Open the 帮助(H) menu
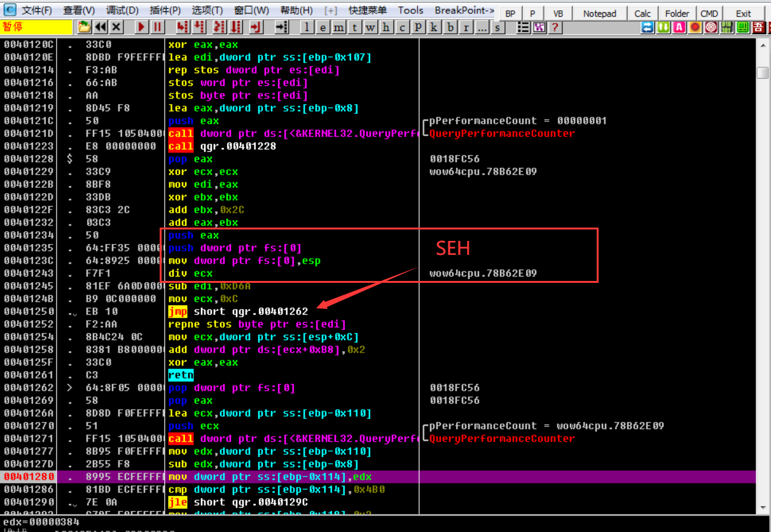 point(296,10)
